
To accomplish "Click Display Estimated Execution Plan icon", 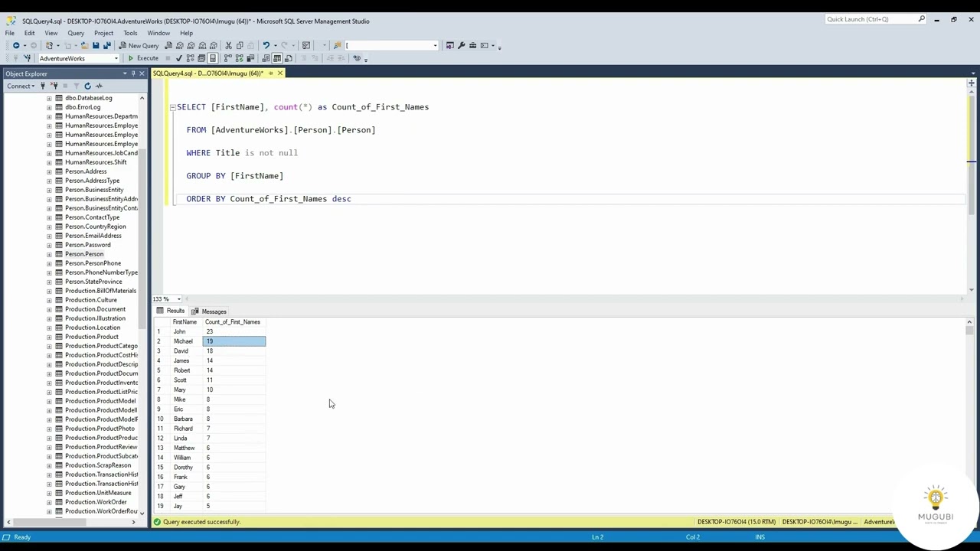I will (x=191, y=58).
